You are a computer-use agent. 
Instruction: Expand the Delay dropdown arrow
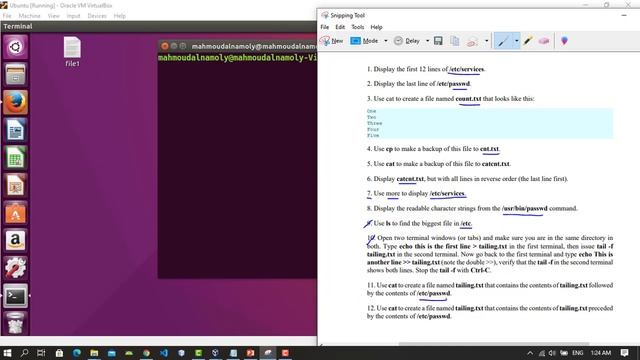click(427, 41)
